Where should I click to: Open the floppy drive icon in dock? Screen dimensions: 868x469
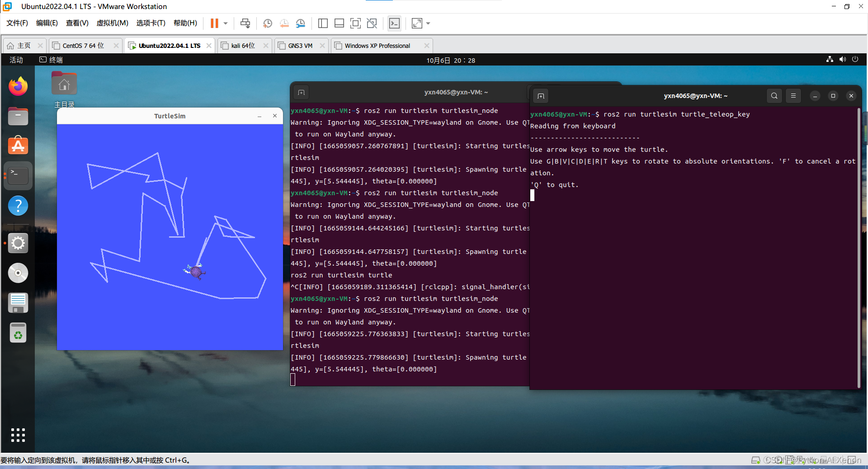click(18, 303)
